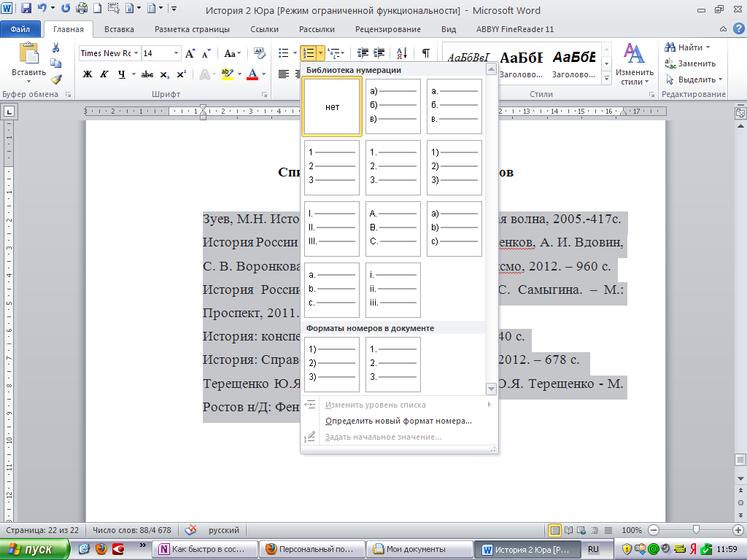
Task: Switch to the Вставка ribbon tab
Action: coord(119,29)
